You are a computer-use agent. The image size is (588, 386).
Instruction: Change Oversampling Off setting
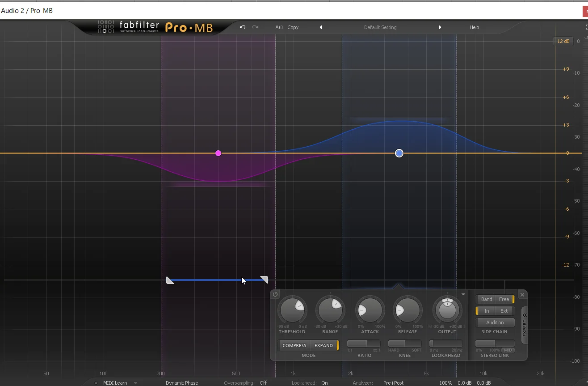263,383
